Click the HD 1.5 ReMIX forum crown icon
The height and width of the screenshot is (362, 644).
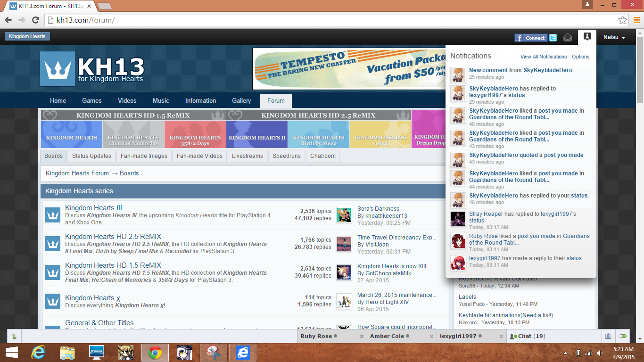click(x=53, y=272)
